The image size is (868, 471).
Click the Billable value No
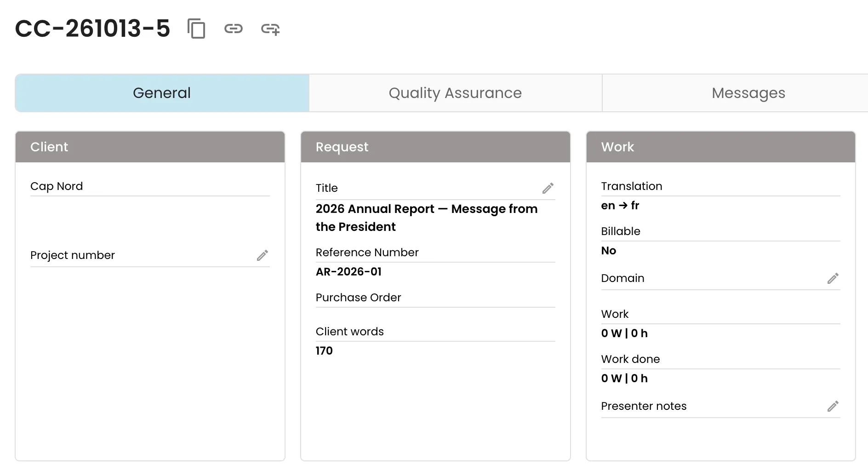coord(608,251)
